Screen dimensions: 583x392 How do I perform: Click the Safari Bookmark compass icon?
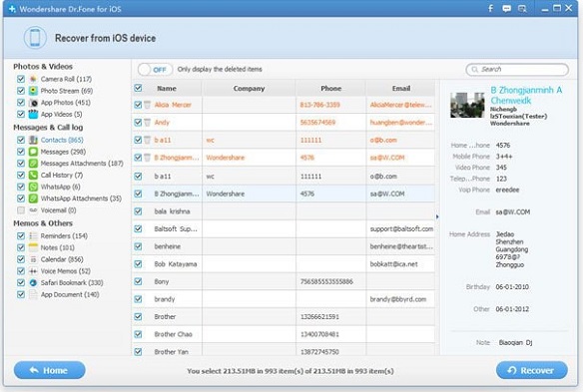[33, 282]
